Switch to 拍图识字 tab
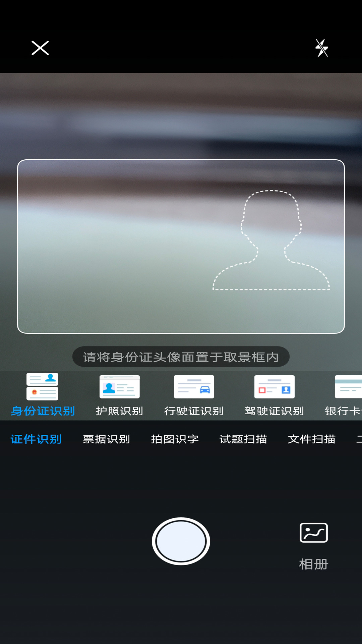Screen dimensions: 362x644 [175, 439]
